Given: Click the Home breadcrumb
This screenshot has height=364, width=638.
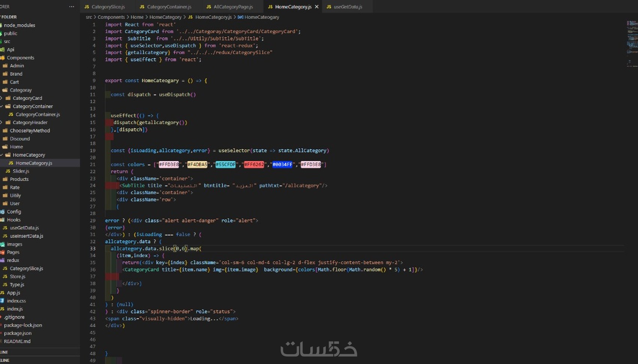Looking at the screenshot, I should coord(137,17).
